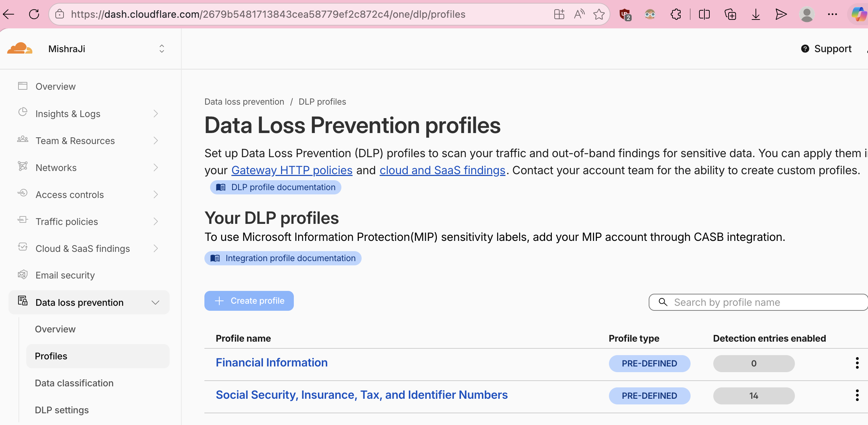Open Data classification submenu item
Image resolution: width=868 pixels, height=425 pixels.
click(74, 383)
